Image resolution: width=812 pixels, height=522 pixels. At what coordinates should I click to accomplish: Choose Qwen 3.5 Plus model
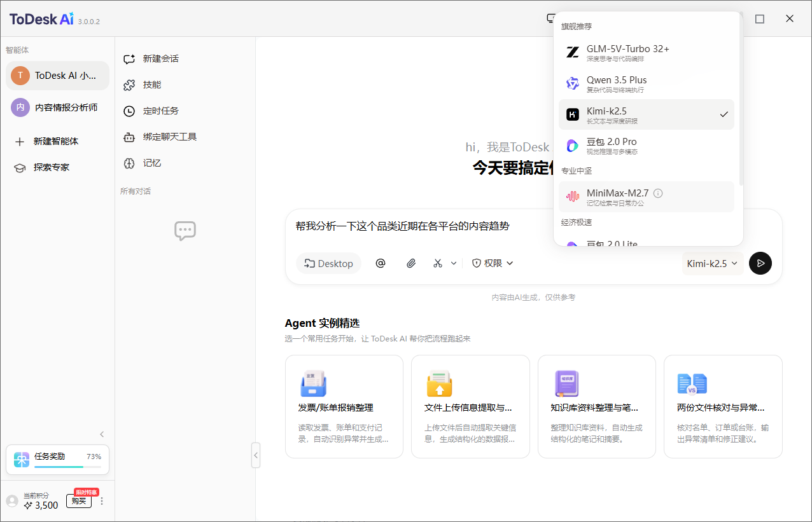[647, 84]
